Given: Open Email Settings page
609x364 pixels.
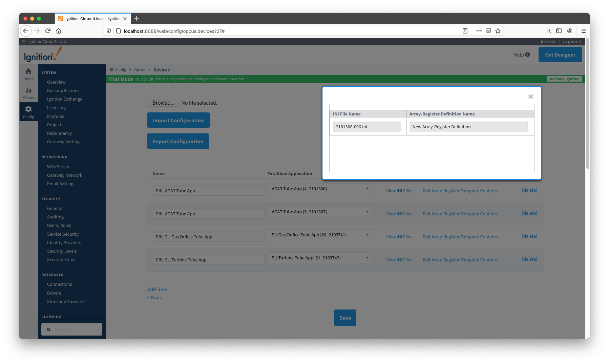Looking at the screenshot, I should tap(61, 184).
